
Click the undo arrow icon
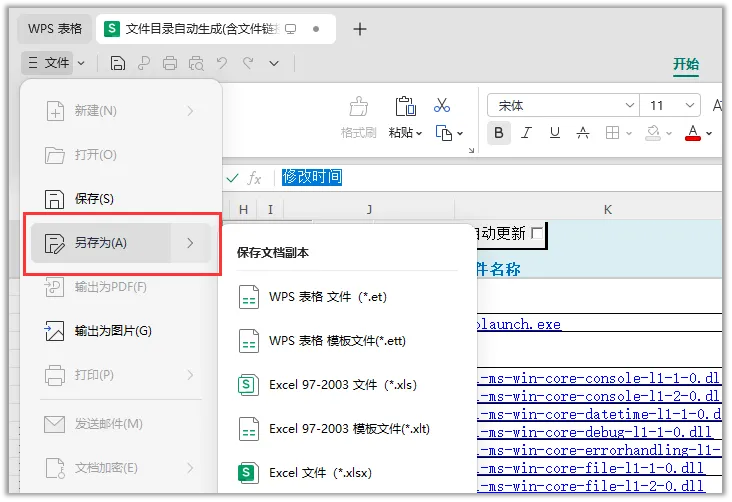click(x=222, y=63)
